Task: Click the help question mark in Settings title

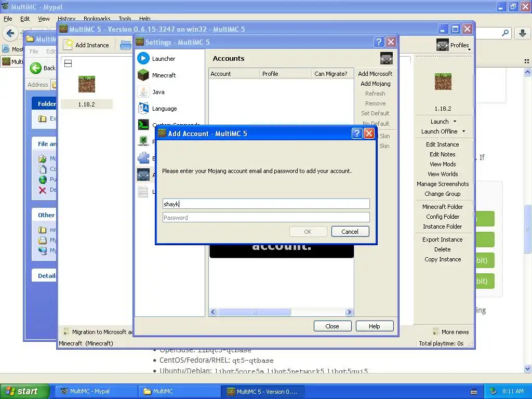Action: click(x=379, y=42)
